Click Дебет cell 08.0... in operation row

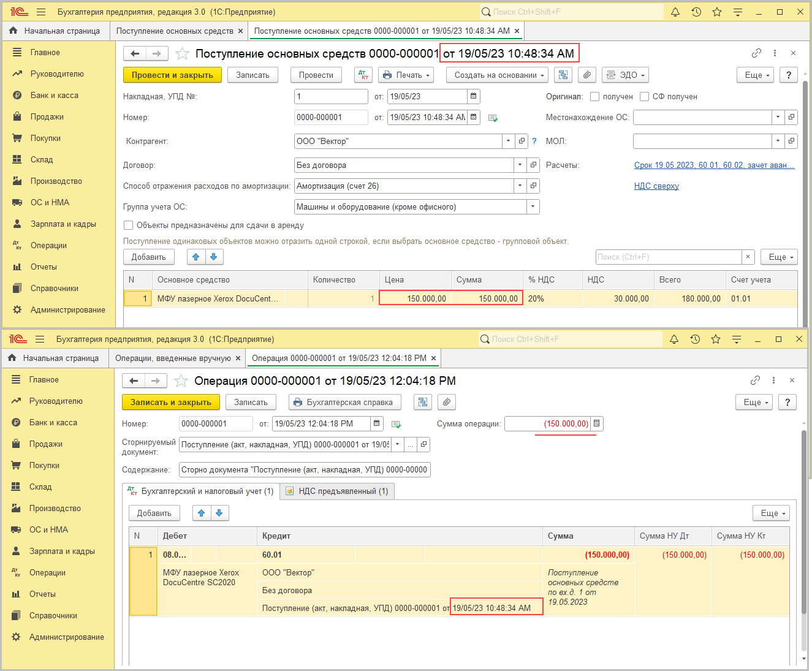[x=175, y=555]
